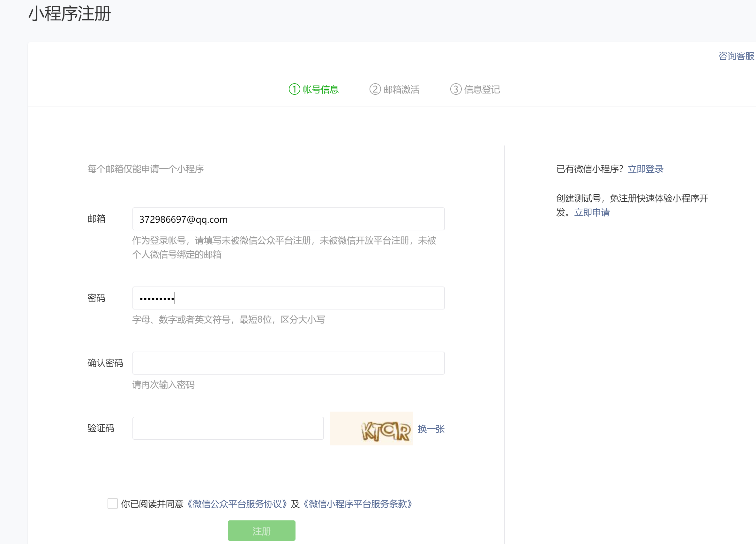Click the 立即申请 test account link
756x544 pixels.
(592, 212)
